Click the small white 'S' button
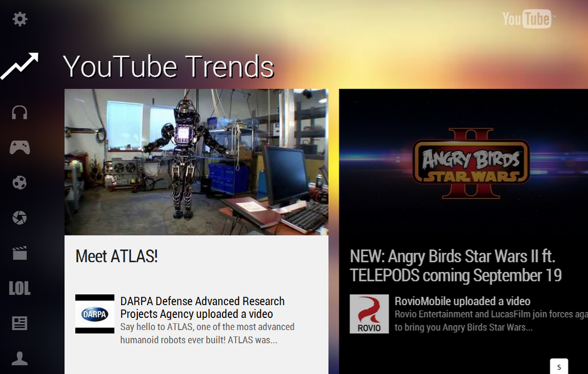588x374 pixels. pos(559,367)
